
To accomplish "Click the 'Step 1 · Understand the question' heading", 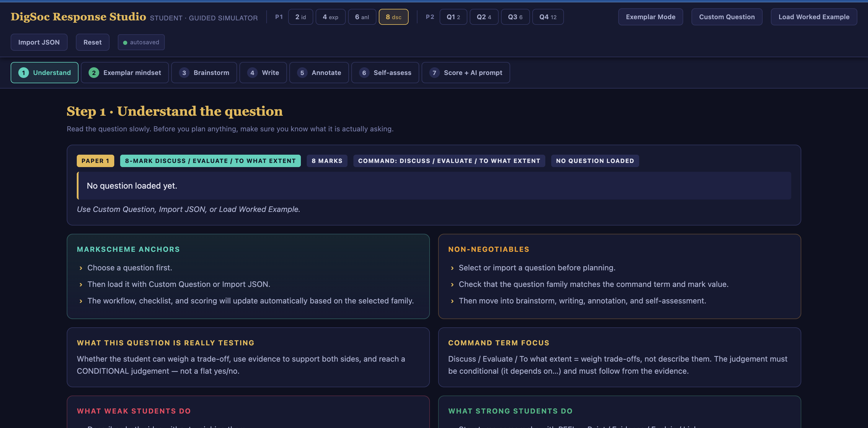I will [174, 111].
